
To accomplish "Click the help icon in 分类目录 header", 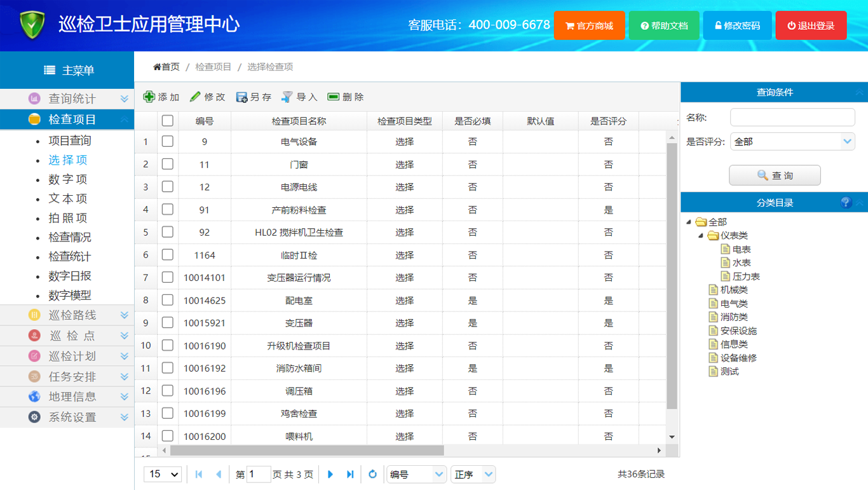I will click(x=846, y=202).
